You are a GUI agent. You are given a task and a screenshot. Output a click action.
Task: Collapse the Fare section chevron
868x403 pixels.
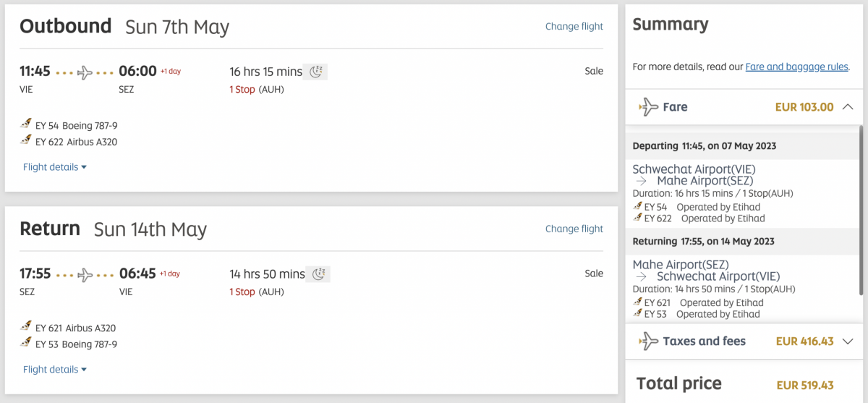click(x=848, y=107)
